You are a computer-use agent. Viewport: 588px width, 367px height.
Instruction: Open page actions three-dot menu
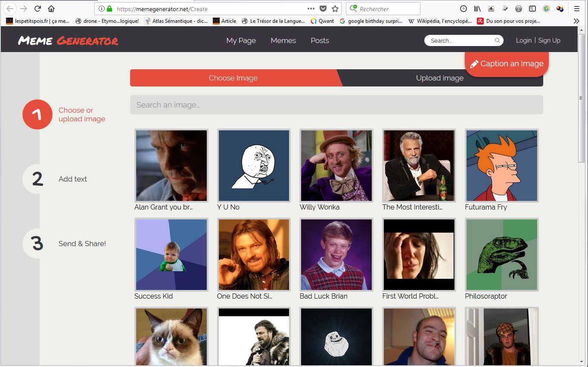[x=311, y=9]
